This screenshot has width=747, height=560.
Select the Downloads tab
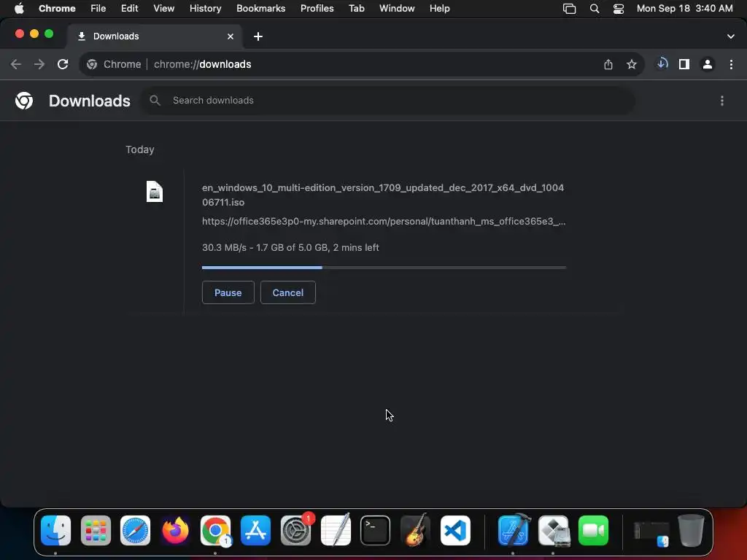click(x=155, y=36)
